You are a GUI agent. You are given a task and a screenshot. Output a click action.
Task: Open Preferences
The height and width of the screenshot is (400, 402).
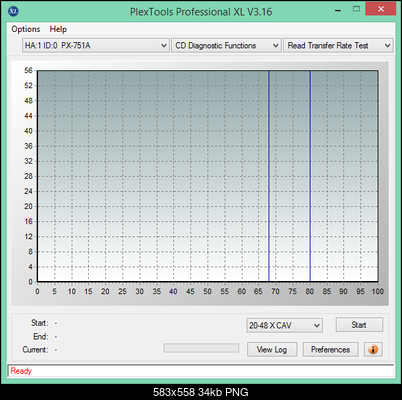coord(330,349)
